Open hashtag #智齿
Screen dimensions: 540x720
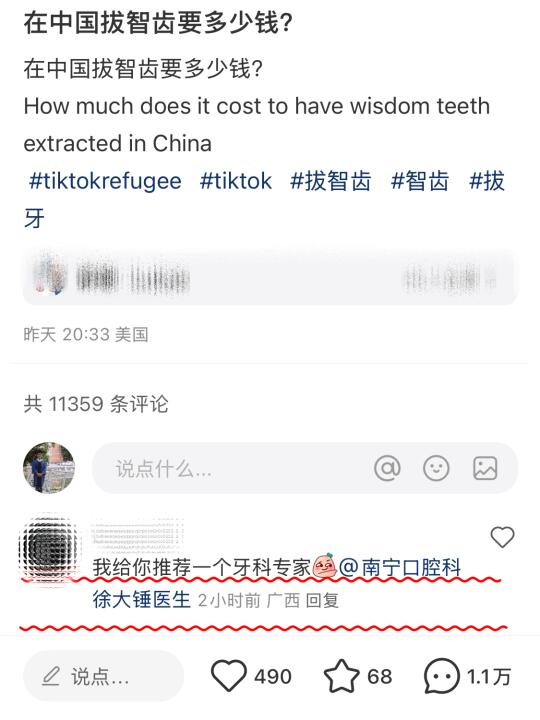tap(420, 181)
